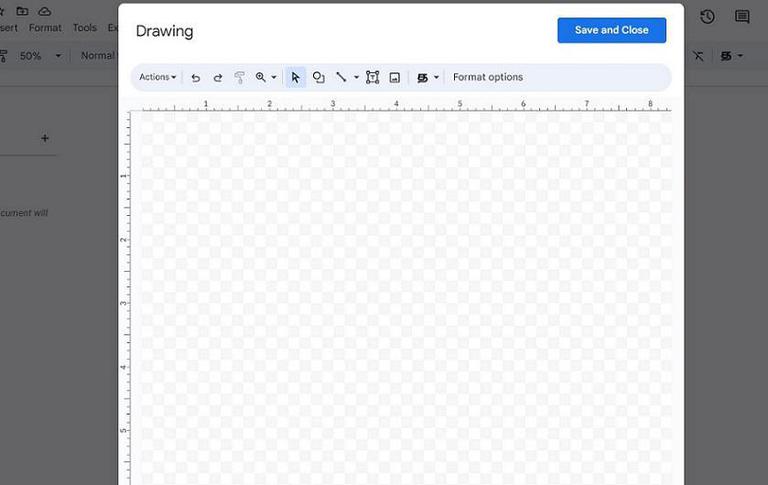Click the move to folder icon

pos(22,11)
